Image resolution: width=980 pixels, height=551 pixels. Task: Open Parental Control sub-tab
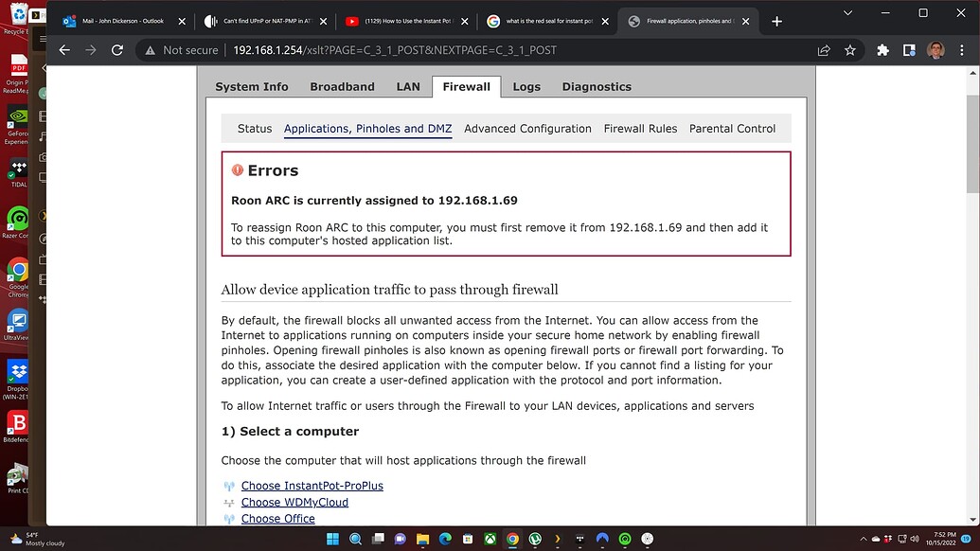pos(733,129)
